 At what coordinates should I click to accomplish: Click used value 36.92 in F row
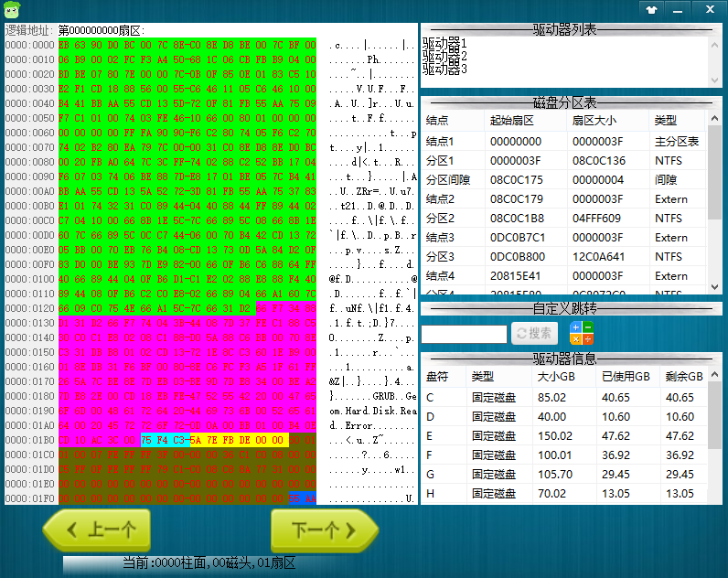coord(616,455)
